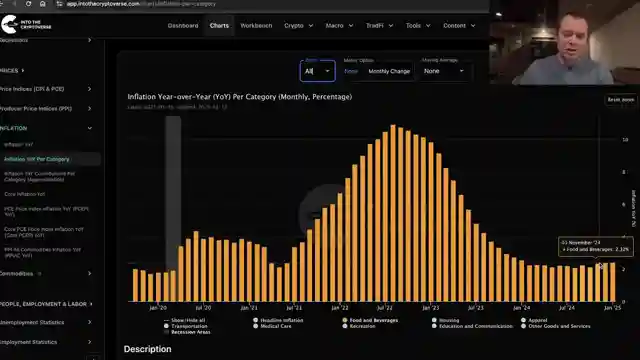Image resolution: width=640 pixels, height=360 pixels.
Task: Click the browser address bar URL
Action: pos(141,4)
